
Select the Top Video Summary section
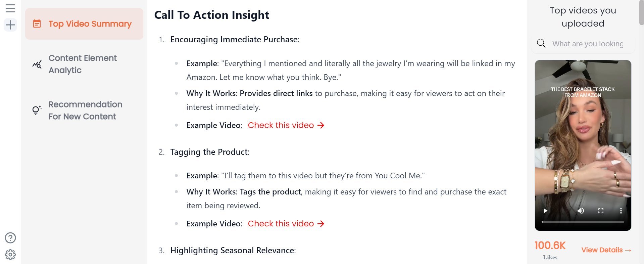point(90,24)
